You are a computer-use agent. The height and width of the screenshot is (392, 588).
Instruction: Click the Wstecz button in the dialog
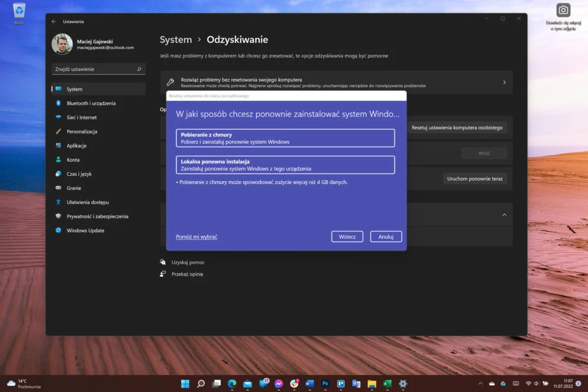click(347, 236)
